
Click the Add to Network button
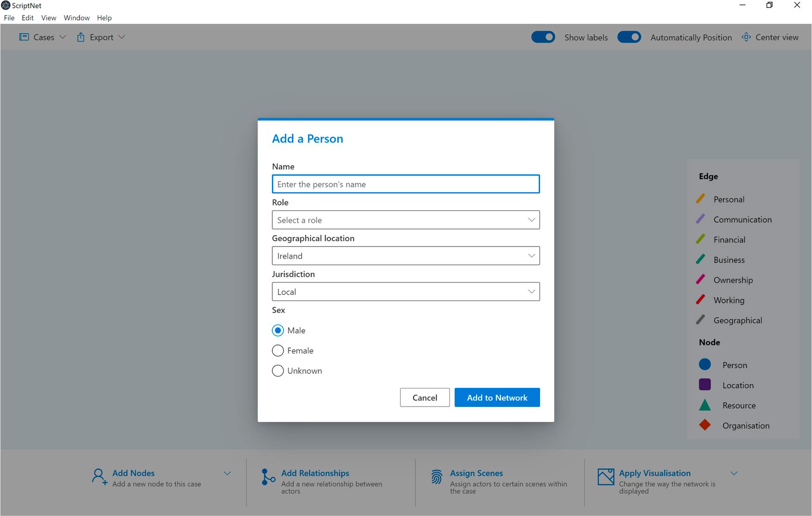click(497, 397)
